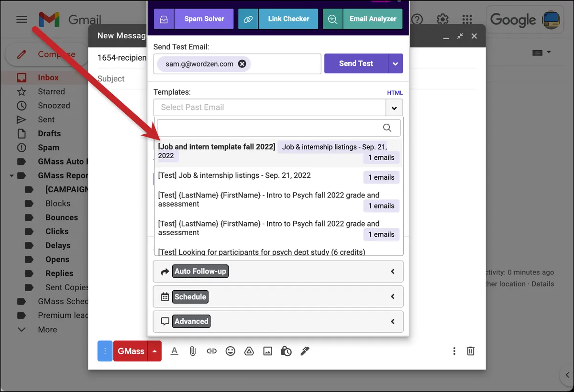Screen dimensions: 574x392
Task: Open Blocks label
Action: click(x=58, y=204)
